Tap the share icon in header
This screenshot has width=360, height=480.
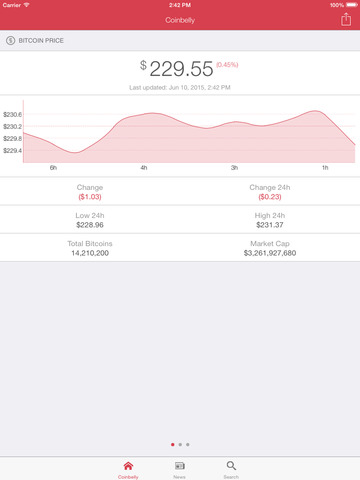346,19
